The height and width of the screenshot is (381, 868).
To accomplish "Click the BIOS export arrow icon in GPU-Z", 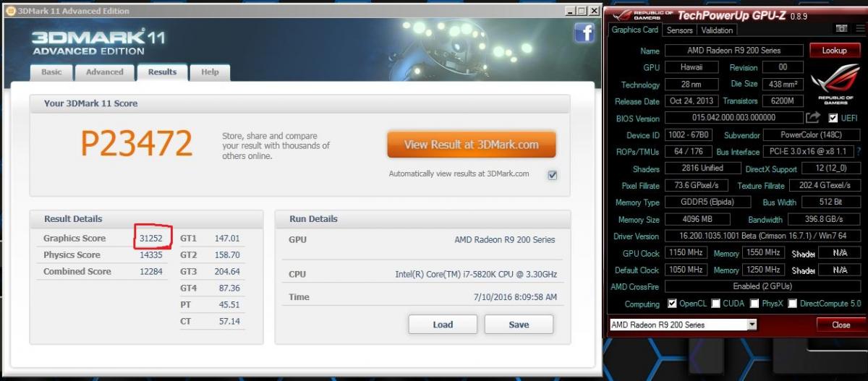I will click(x=813, y=118).
